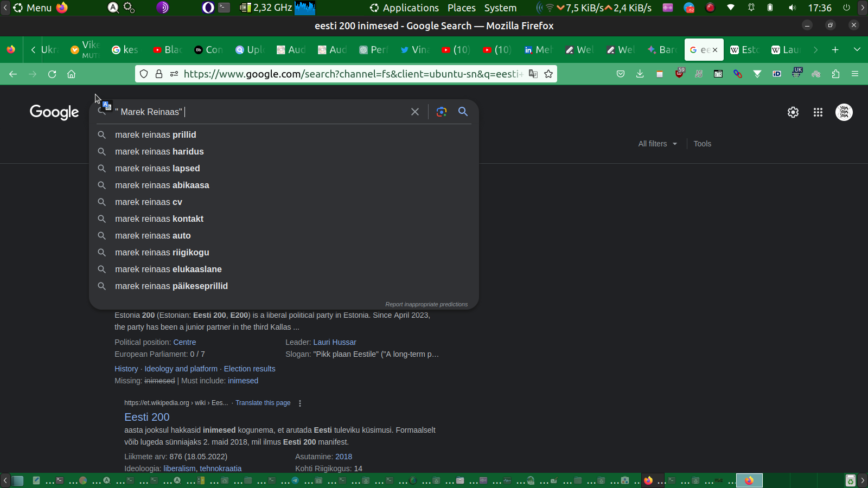Open Ideology and platform sitelink
Viewport: 868px width, 488px height.
(x=181, y=369)
